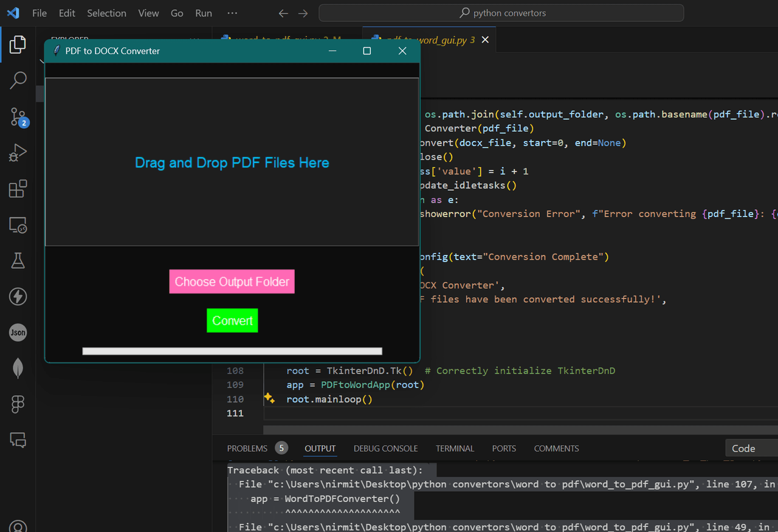Open the Explorer view in activity bar

click(x=18, y=44)
